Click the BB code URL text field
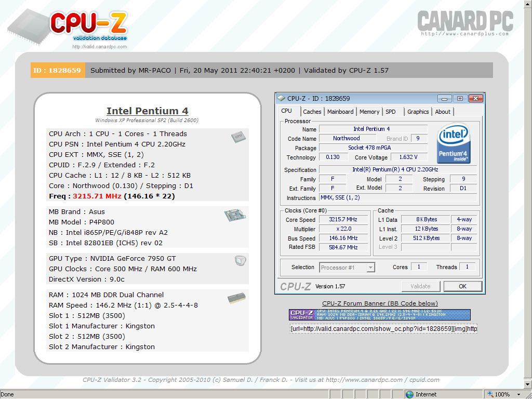532x399 pixels. point(384,329)
